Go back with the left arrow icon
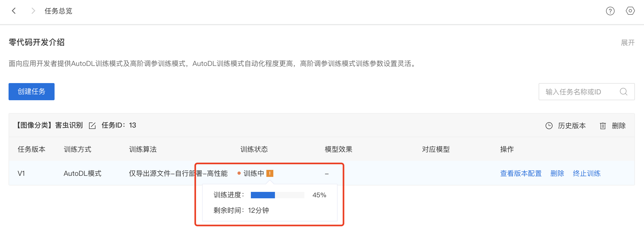 (x=14, y=11)
